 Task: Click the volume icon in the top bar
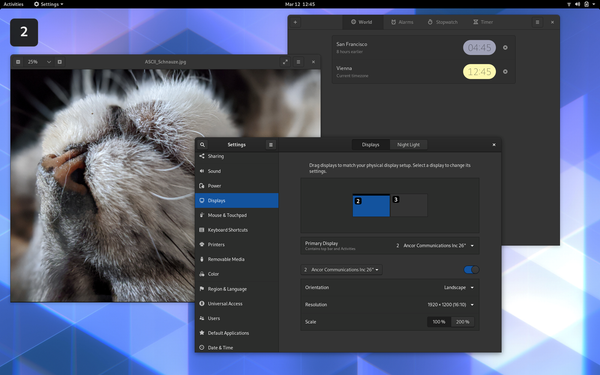(577, 4)
